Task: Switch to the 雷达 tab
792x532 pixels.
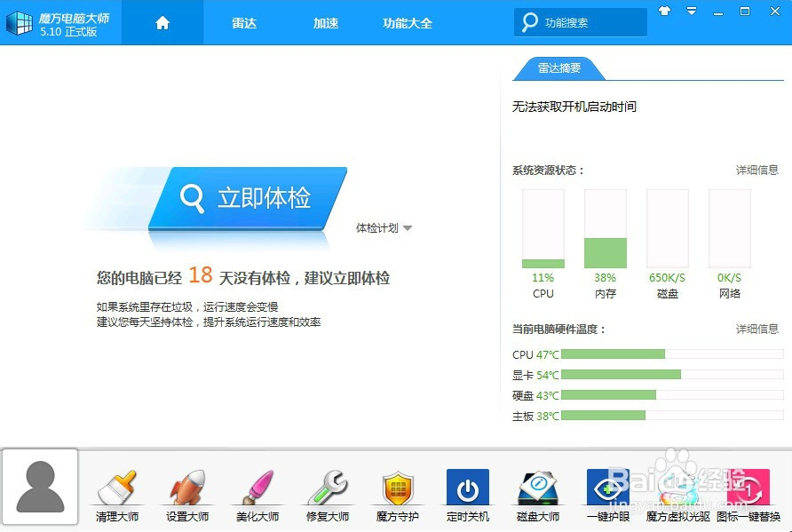Action: click(x=243, y=24)
